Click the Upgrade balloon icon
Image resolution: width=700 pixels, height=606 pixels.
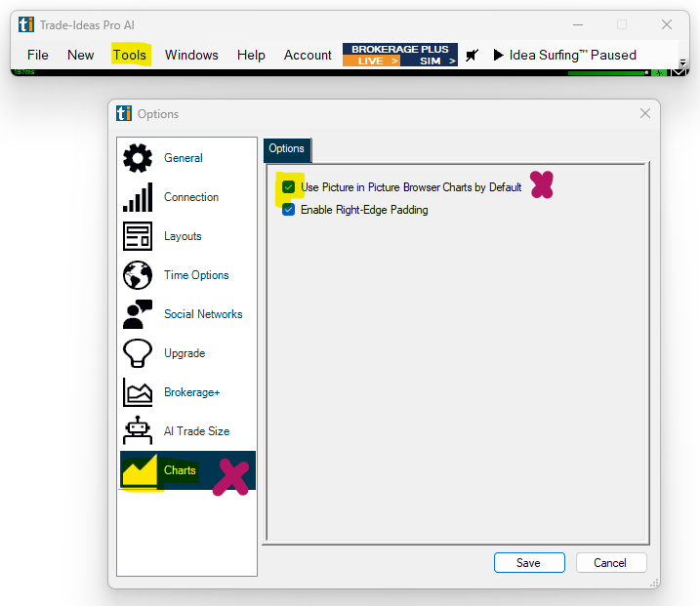pos(138,353)
